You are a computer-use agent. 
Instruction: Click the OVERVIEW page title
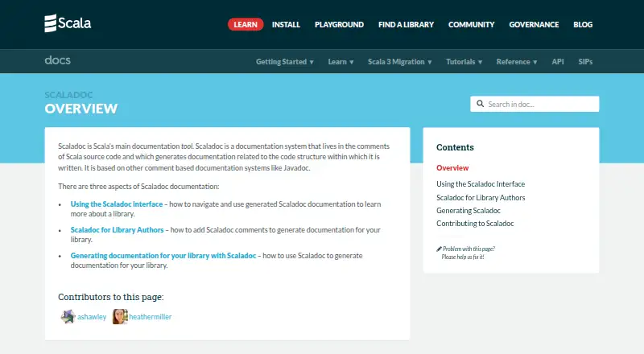[81, 109]
